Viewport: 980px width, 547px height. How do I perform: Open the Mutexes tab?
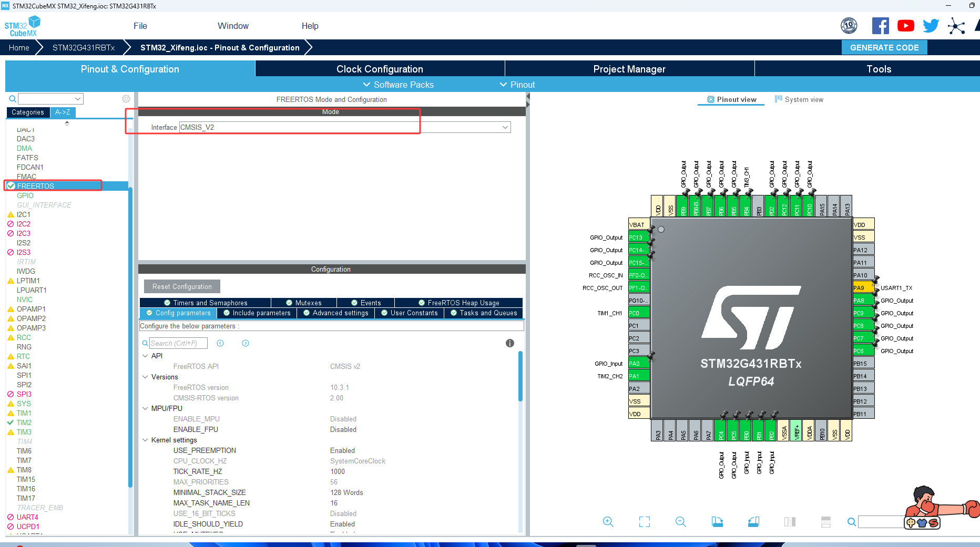pos(304,303)
